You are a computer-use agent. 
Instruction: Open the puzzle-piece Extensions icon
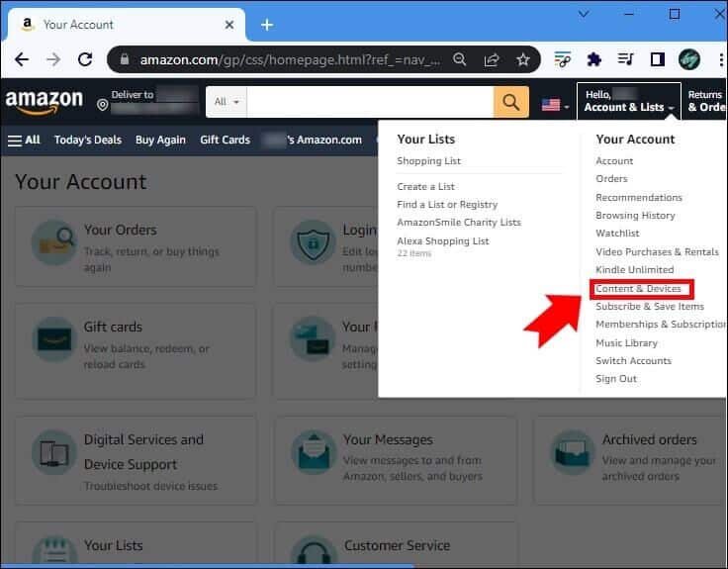[593, 59]
